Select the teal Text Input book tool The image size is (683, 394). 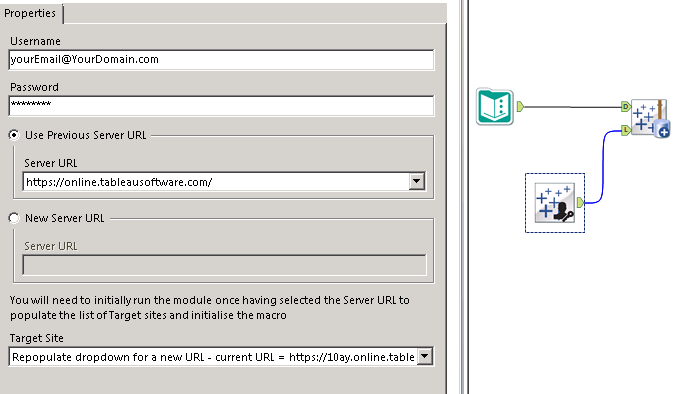tap(494, 107)
